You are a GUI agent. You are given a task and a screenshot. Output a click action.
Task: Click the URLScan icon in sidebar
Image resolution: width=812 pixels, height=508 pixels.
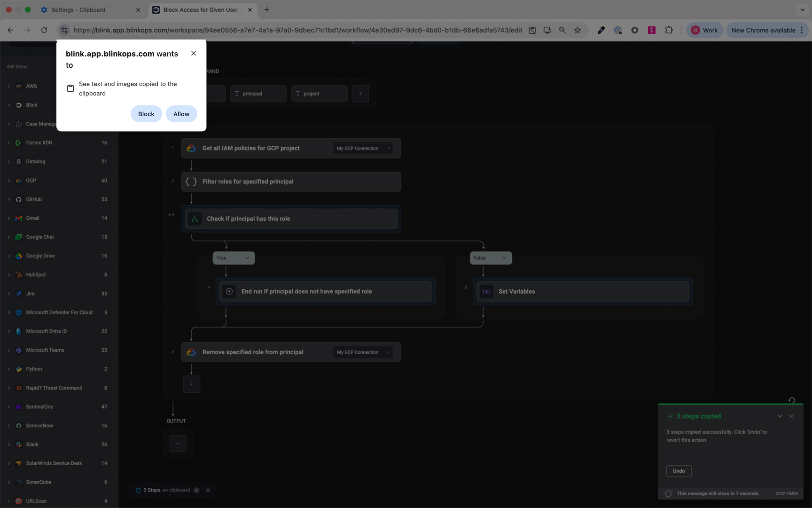coord(19,501)
